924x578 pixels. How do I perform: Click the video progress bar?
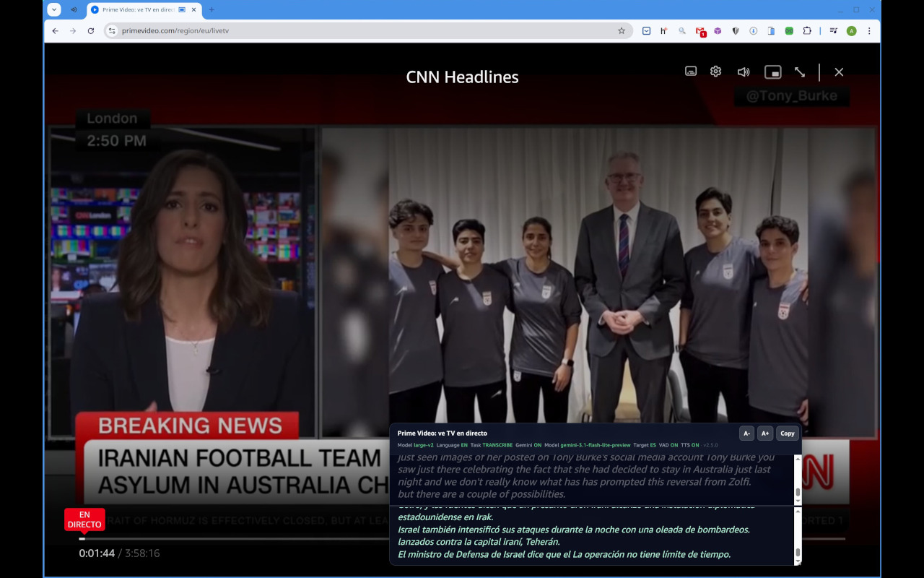click(462, 538)
